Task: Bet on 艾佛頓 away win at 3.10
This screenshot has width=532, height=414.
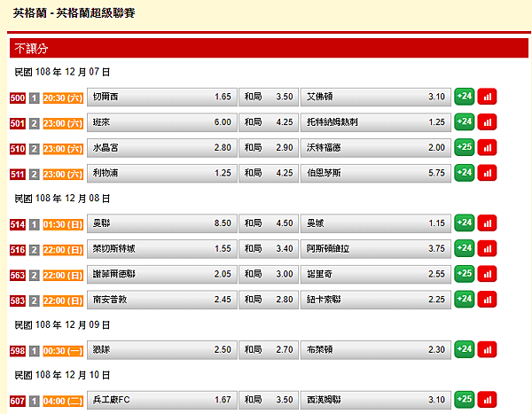Action: pyautogui.click(x=376, y=97)
